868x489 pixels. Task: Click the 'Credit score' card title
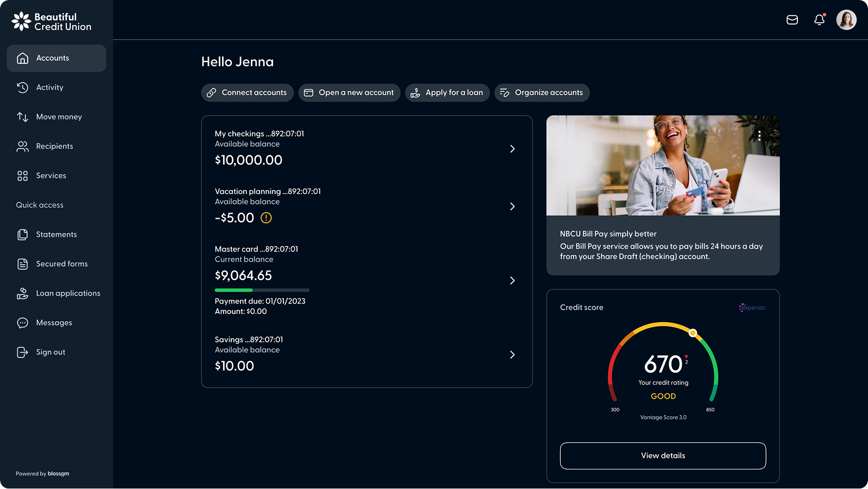582,308
